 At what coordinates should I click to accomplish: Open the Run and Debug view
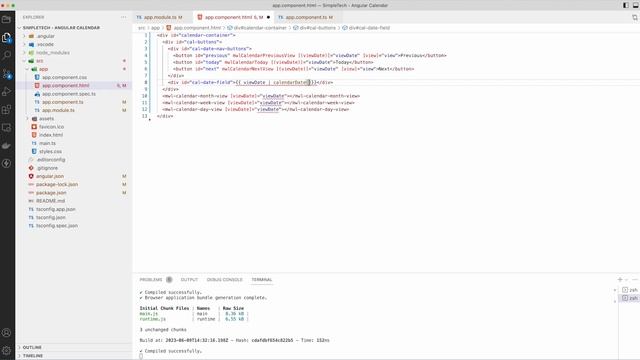point(6,91)
